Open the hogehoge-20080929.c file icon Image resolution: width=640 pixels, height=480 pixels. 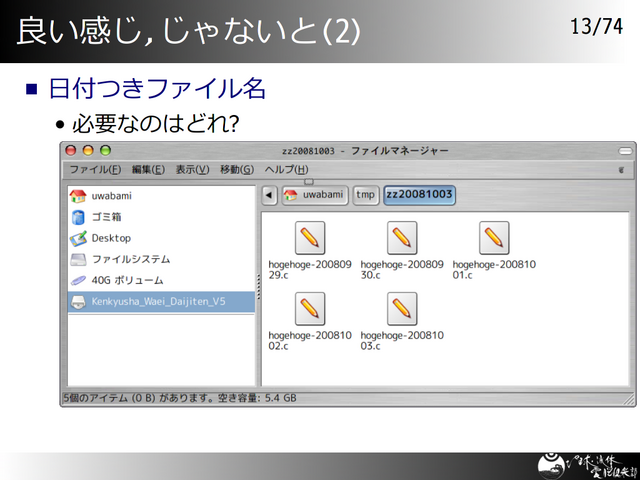[x=311, y=238]
